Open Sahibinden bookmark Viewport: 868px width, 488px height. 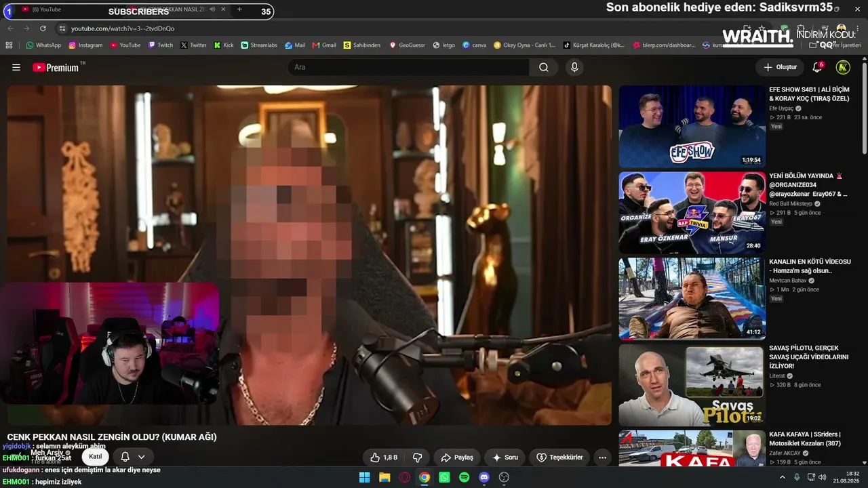click(362, 45)
